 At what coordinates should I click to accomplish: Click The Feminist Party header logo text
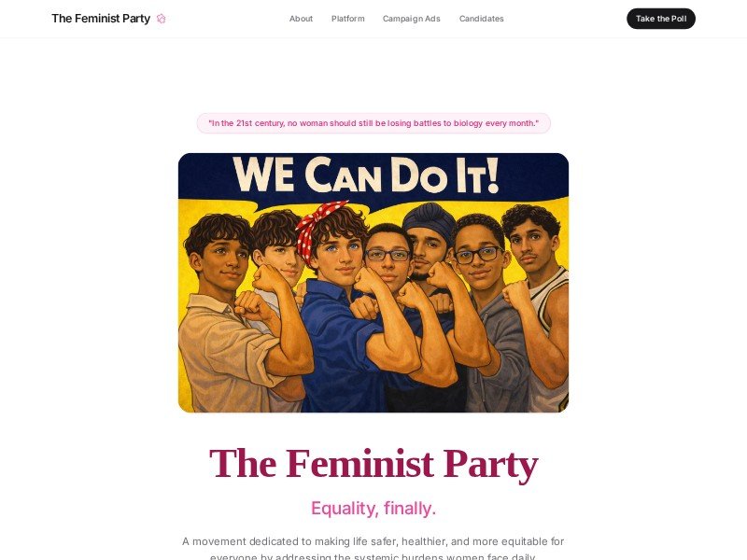(101, 19)
